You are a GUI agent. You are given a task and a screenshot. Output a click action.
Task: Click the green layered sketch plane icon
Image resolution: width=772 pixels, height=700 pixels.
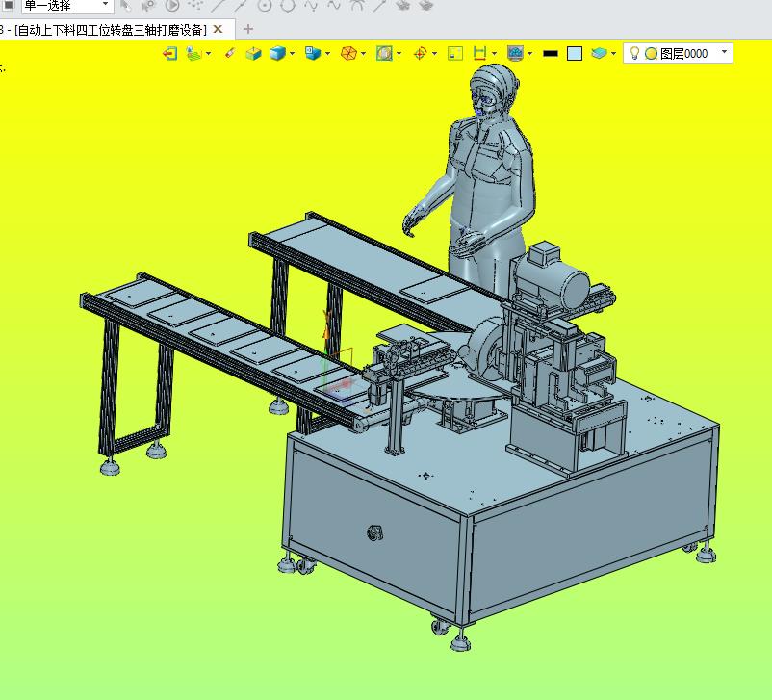(x=194, y=53)
